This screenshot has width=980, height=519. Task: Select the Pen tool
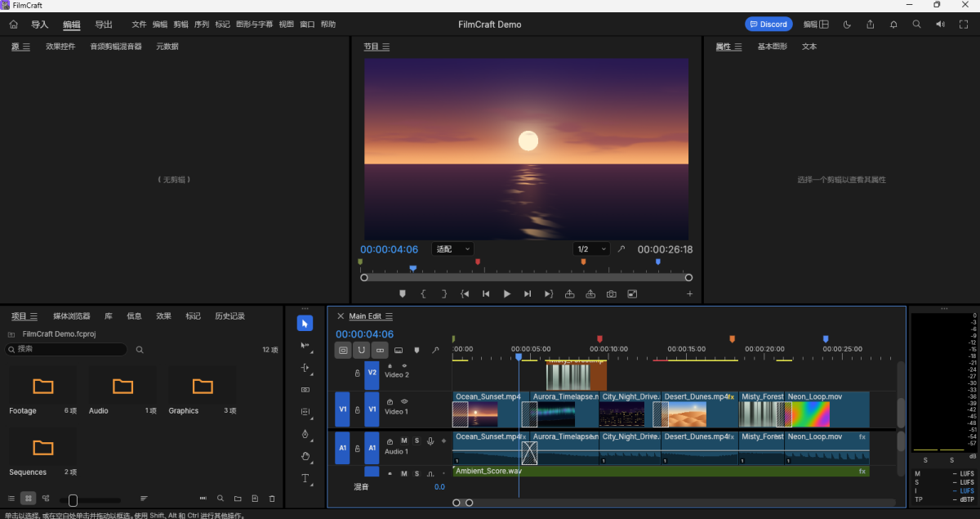tap(305, 434)
